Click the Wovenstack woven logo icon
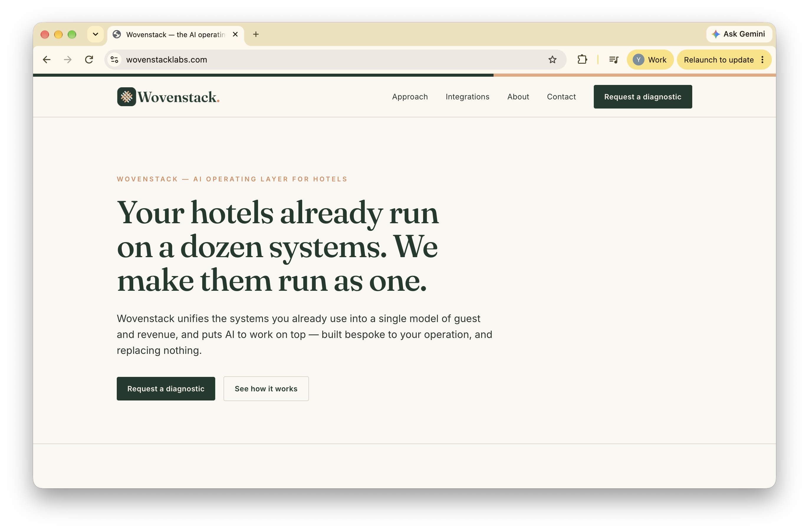The height and width of the screenshot is (532, 809). pos(126,97)
